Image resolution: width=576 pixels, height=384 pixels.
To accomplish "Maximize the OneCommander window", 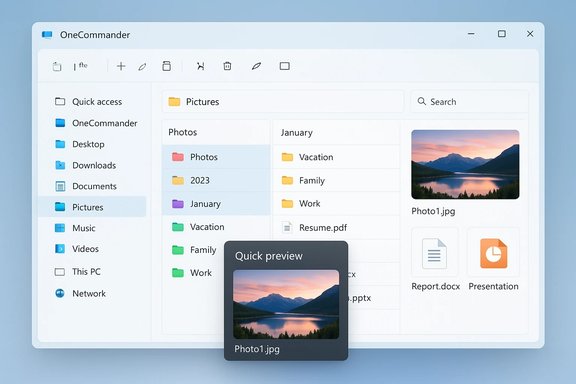I will [501, 34].
